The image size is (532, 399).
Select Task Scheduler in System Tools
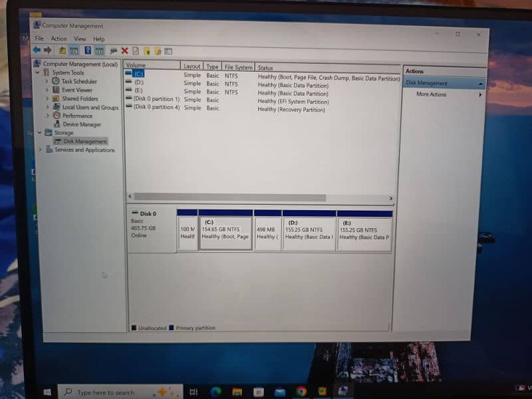click(x=78, y=81)
